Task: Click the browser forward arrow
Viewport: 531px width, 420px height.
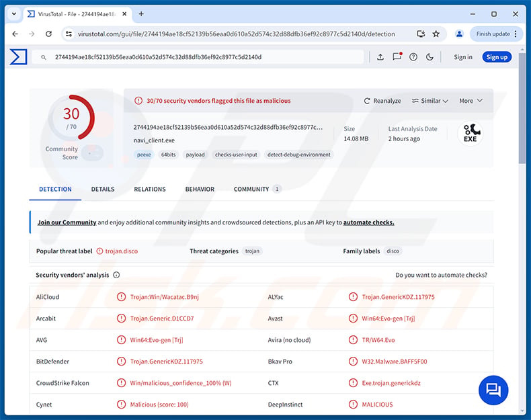Action: pos(32,34)
